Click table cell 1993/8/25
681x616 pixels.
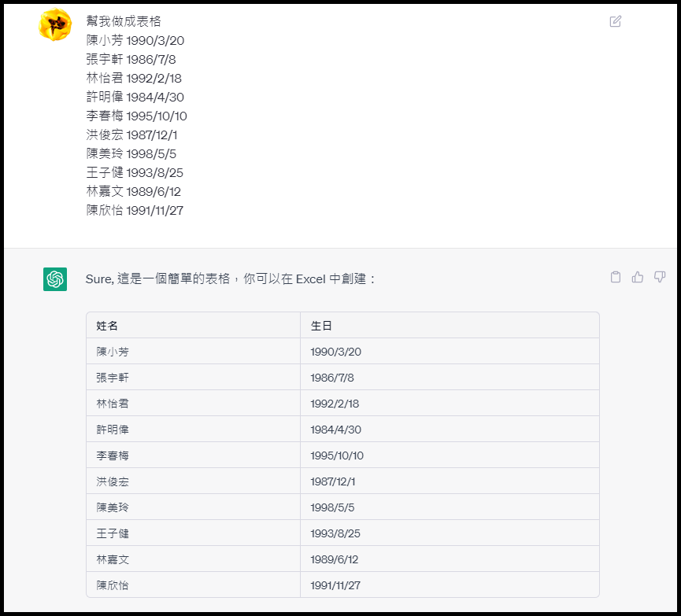pyautogui.click(x=450, y=533)
